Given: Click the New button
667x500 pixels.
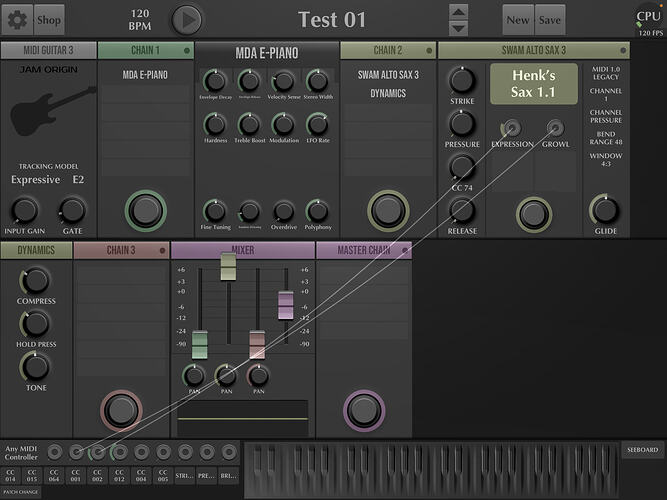Looking at the screenshot, I should click(x=518, y=20).
